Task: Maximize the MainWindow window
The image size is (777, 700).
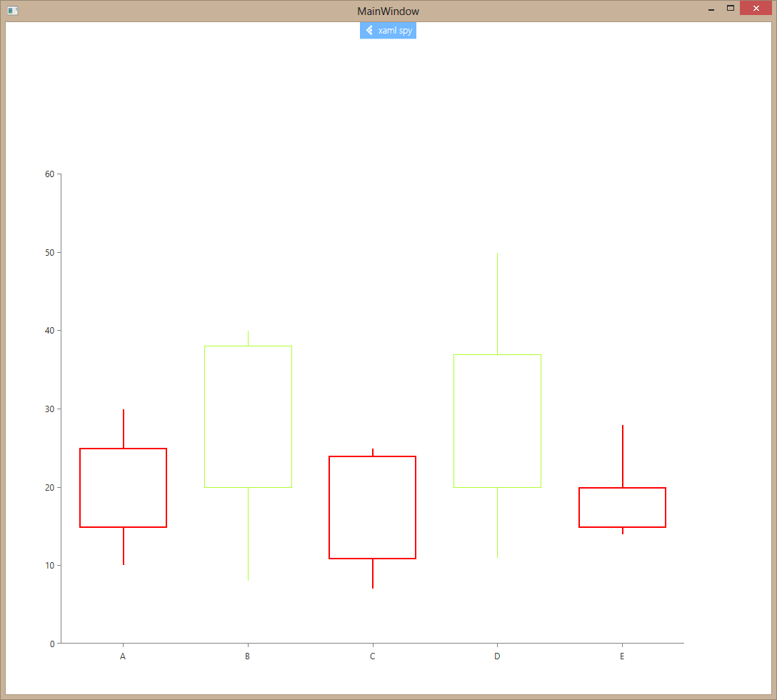Action: click(731, 8)
